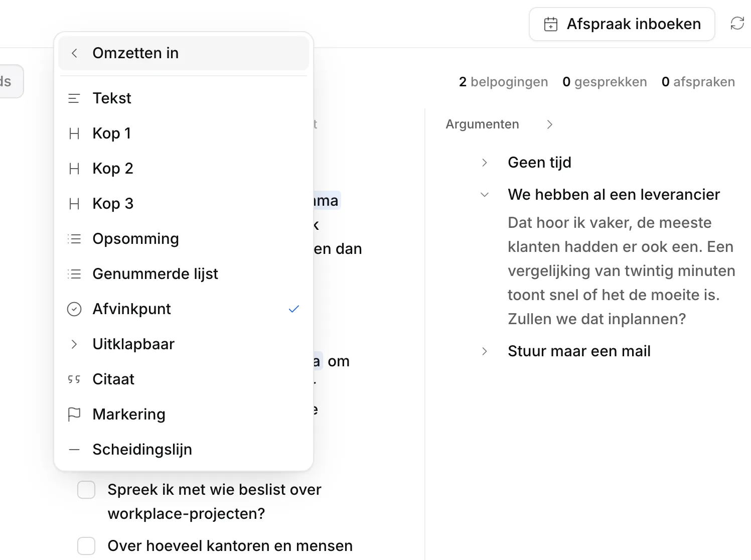This screenshot has height=560, width=751.
Task: Click the 'Stuur maar een mail' title
Action: 579,351
